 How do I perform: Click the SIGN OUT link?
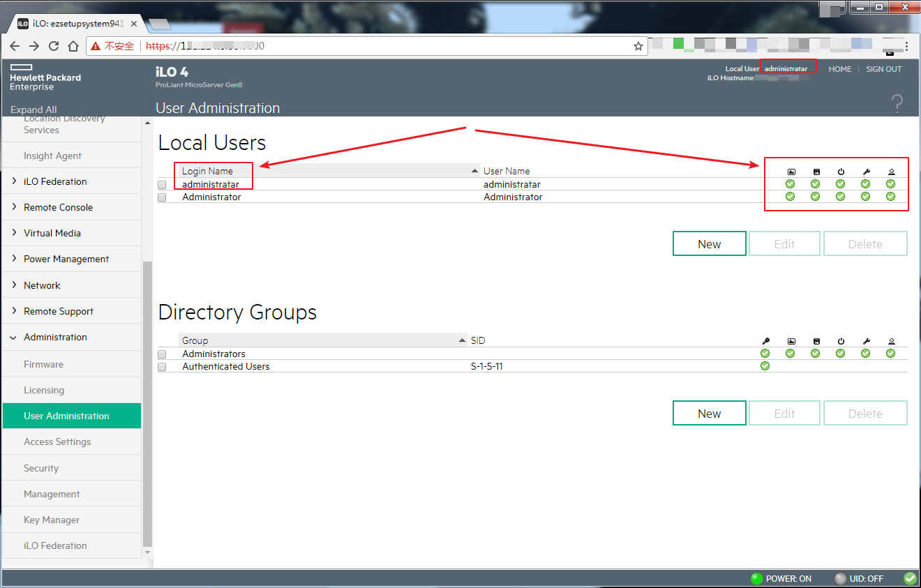click(883, 69)
